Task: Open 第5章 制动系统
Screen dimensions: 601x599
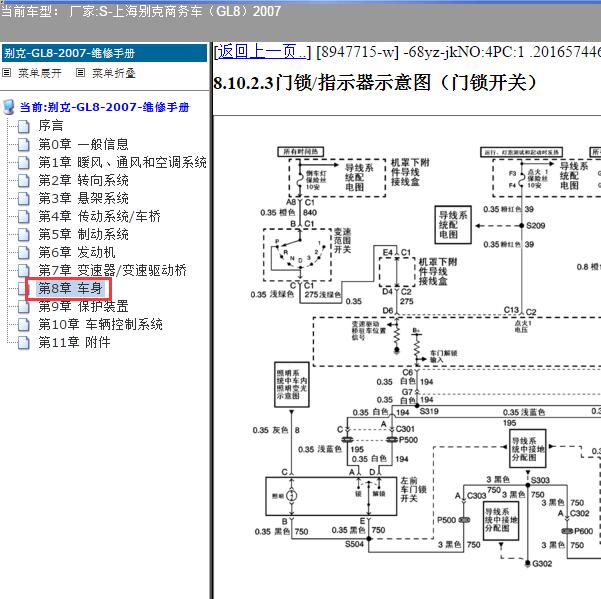Action: [84, 234]
